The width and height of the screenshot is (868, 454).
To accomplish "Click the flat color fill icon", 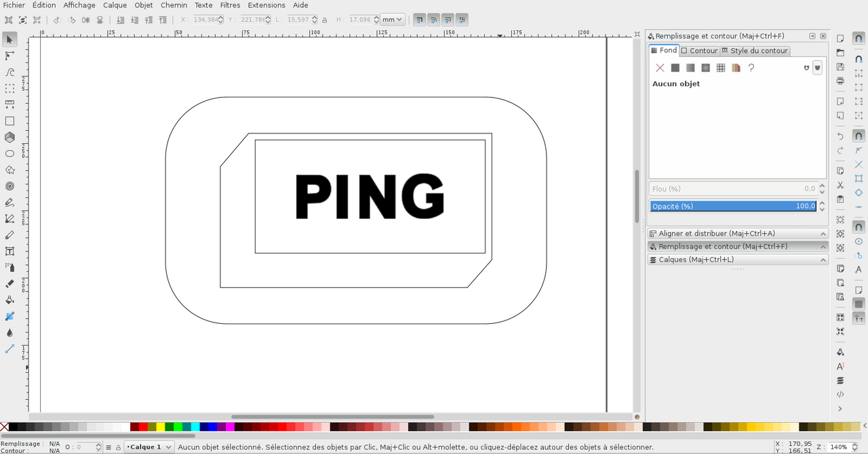I will point(675,68).
